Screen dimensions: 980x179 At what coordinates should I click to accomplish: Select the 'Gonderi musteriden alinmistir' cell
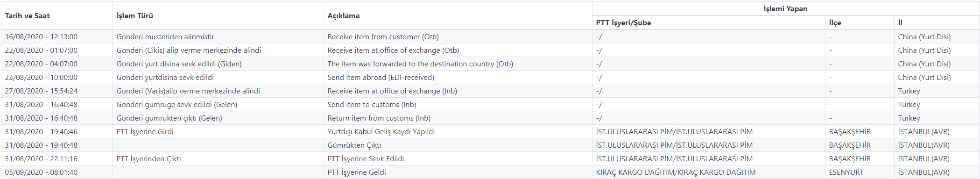(165, 37)
